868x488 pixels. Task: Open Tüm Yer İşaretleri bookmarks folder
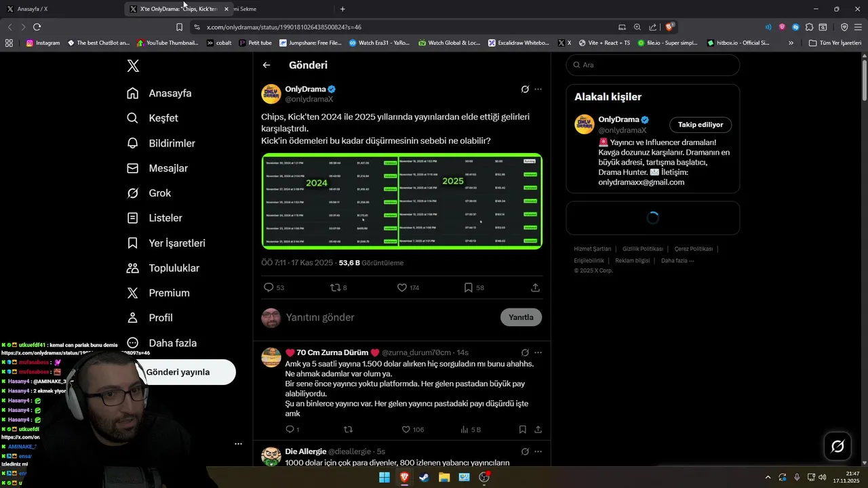(x=835, y=43)
